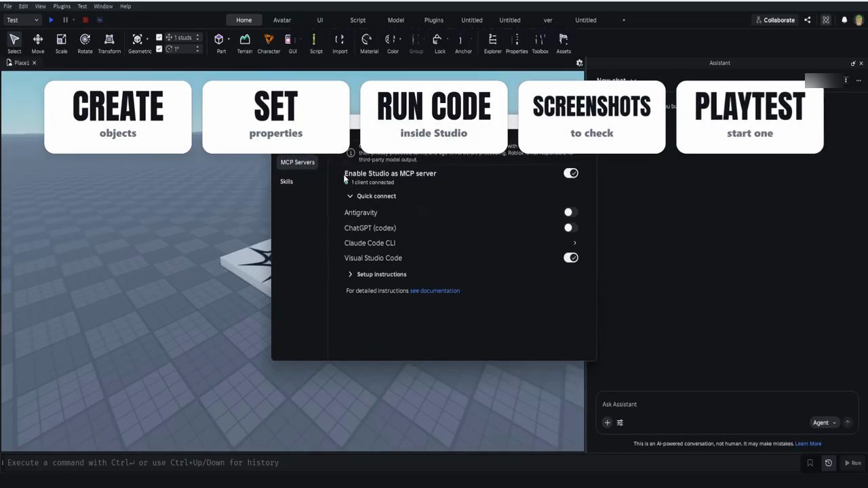
Task: Open the Material picker
Action: (x=369, y=43)
